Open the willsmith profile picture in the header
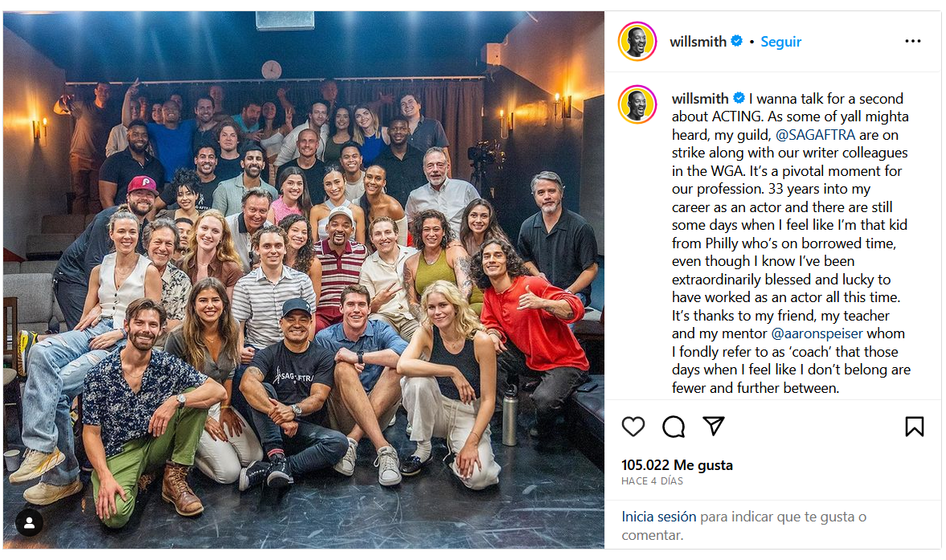Screen dimensions: 946x560 (637, 42)
